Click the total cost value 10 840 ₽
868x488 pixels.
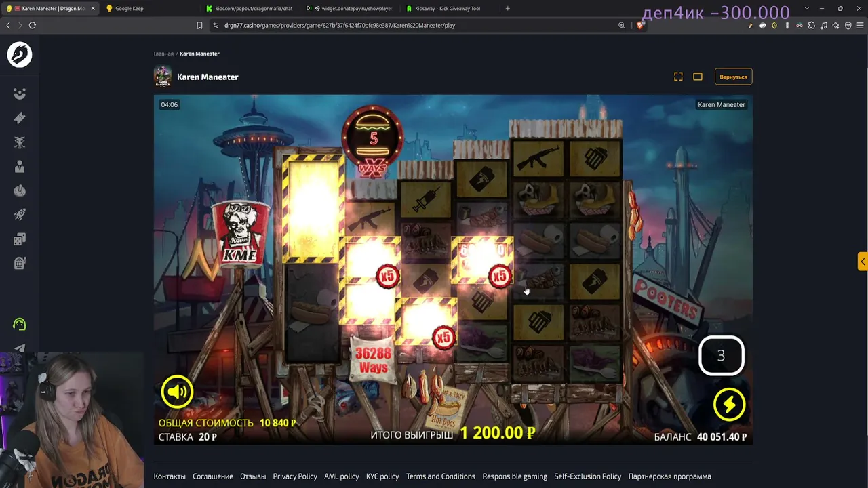click(x=278, y=423)
